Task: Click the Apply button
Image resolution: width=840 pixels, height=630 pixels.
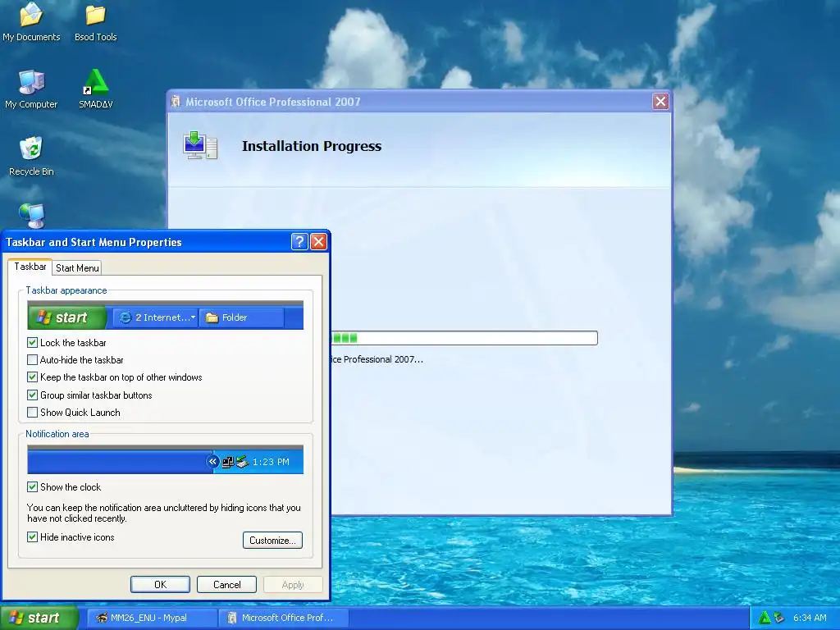Action: click(293, 584)
